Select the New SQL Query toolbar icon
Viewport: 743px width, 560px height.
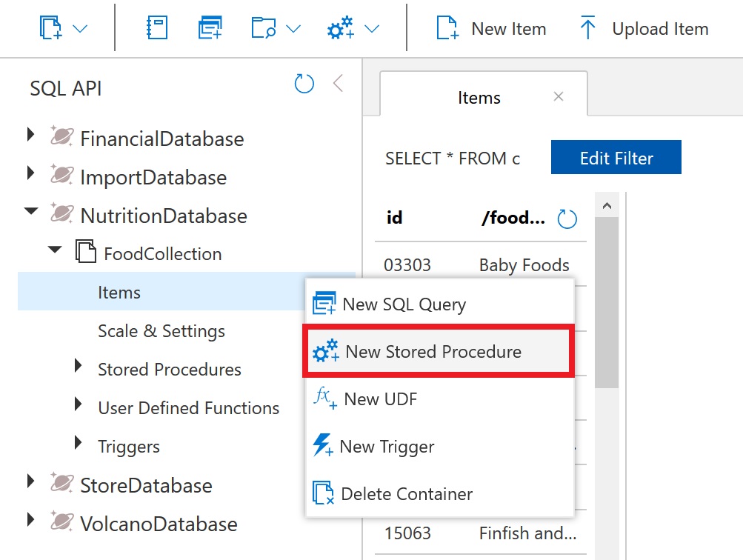(210, 27)
